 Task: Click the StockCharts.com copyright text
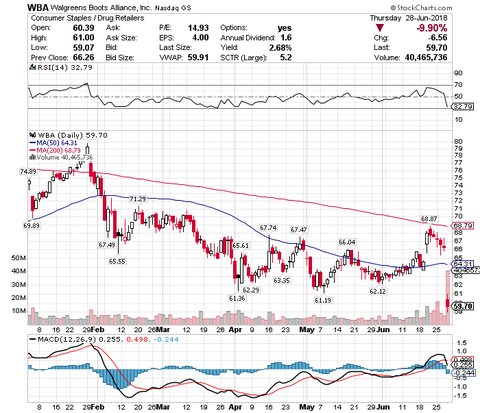pos(421,7)
